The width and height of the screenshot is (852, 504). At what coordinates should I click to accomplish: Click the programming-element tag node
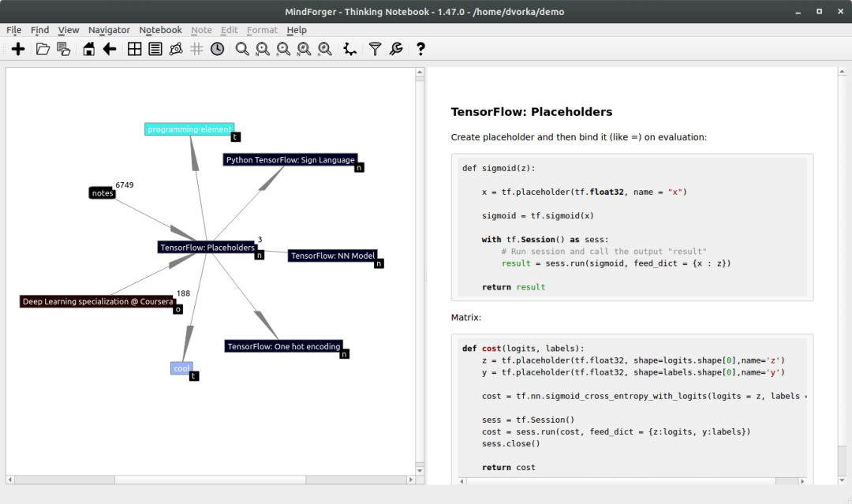[x=189, y=129]
